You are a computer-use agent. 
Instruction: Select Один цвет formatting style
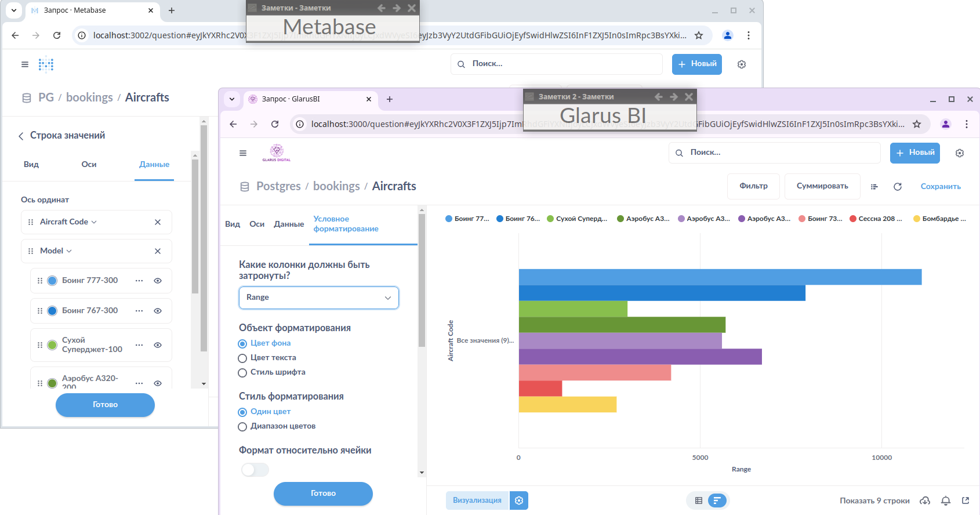click(242, 412)
